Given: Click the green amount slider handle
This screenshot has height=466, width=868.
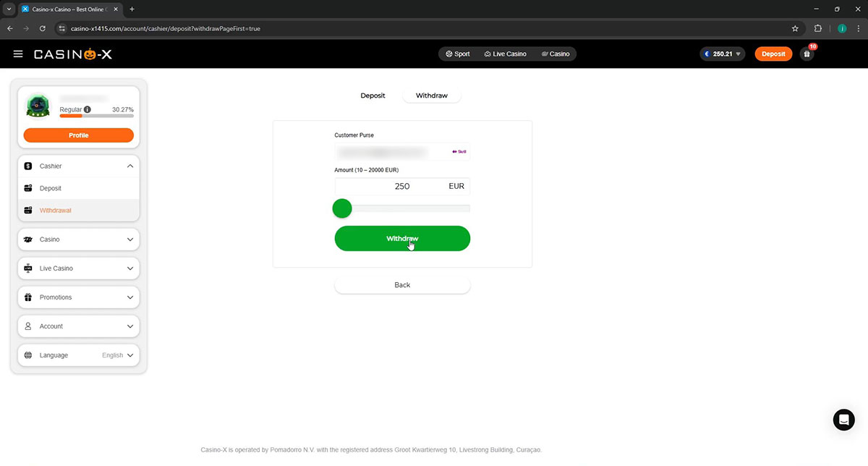Looking at the screenshot, I should pyautogui.click(x=342, y=209).
